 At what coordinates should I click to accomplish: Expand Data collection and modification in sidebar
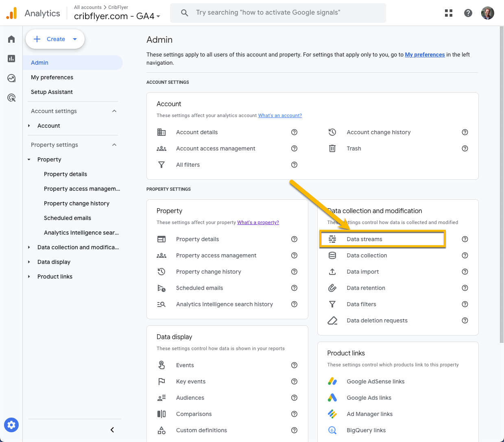[x=29, y=247]
